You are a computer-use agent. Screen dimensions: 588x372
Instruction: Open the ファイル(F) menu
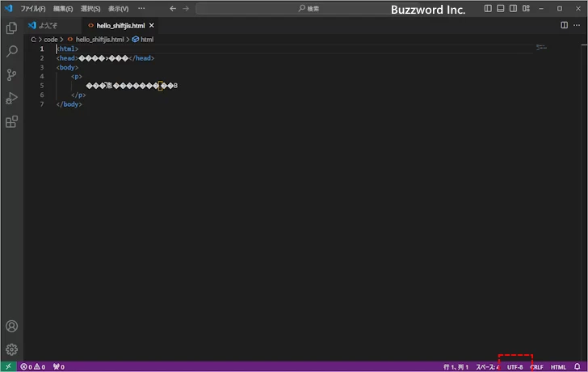point(33,8)
